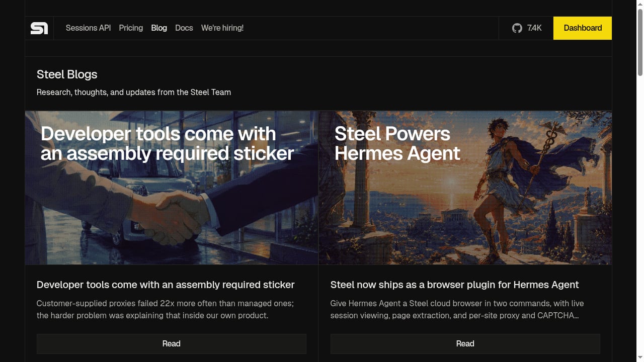Click the summary starting 'Customer-supplied proxies failed 22x'

[x=165, y=310]
